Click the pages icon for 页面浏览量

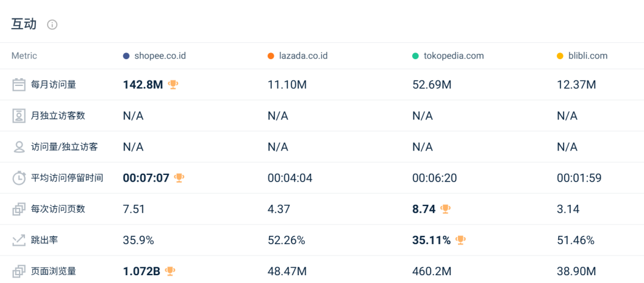19,272
